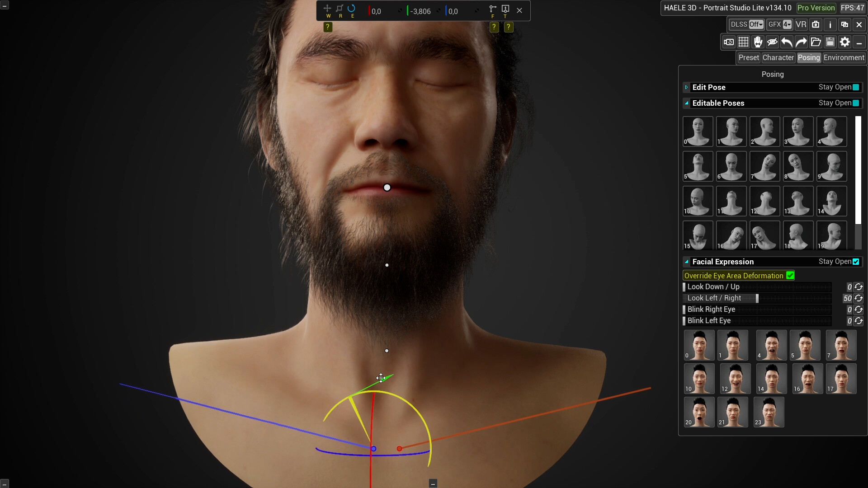Viewport: 868px width, 488px height.
Task: Reset the Blink Left Eye value
Action: (859, 321)
